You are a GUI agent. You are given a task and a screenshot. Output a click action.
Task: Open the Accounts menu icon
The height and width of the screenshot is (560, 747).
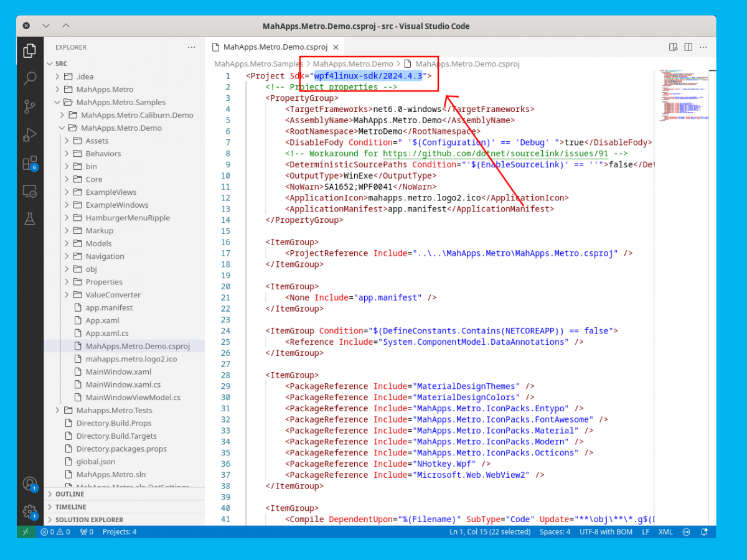29,483
